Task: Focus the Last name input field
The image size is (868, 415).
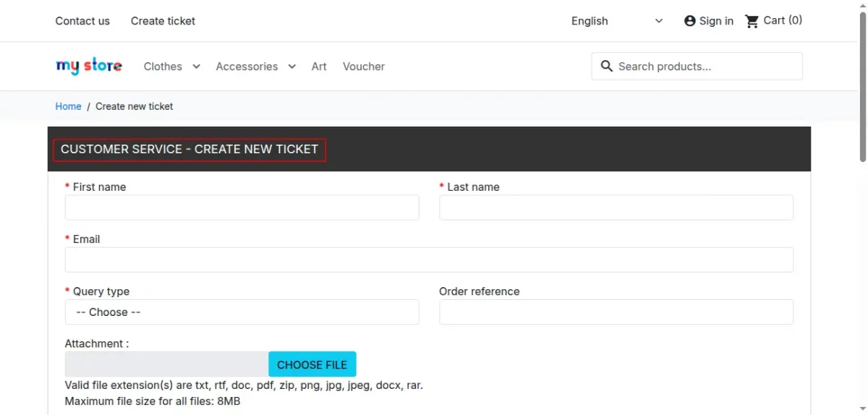Action: click(616, 208)
